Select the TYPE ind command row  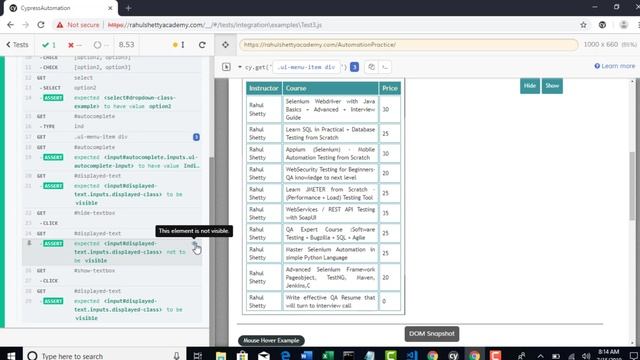pos(112,126)
